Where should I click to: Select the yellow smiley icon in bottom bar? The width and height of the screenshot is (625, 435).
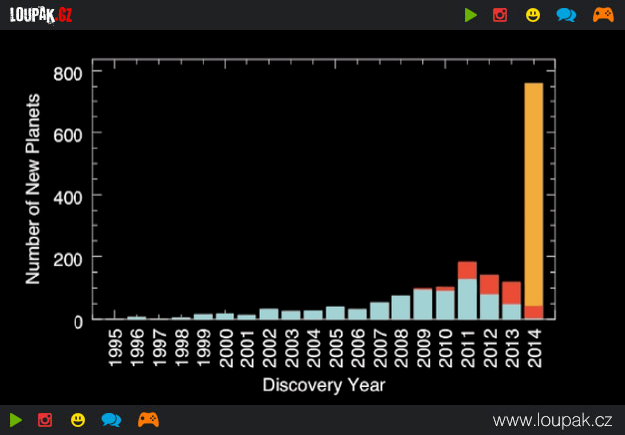(x=78, y=420)
